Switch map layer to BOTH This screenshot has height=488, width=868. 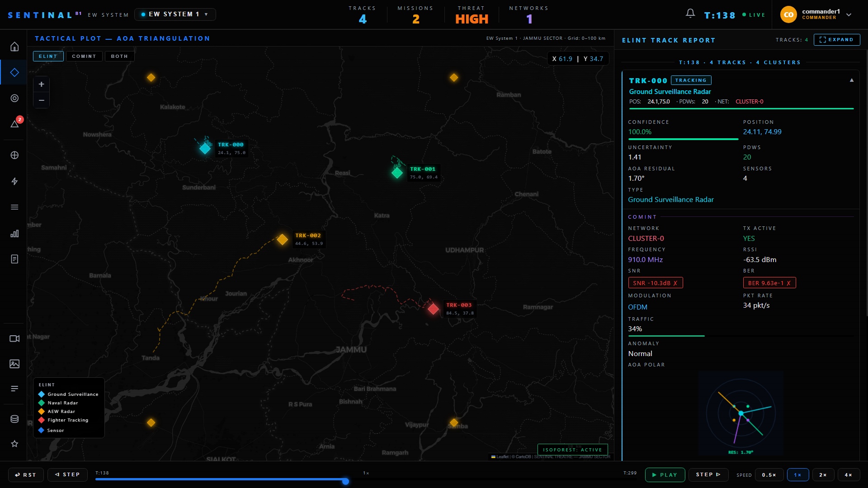pos(119,56)
